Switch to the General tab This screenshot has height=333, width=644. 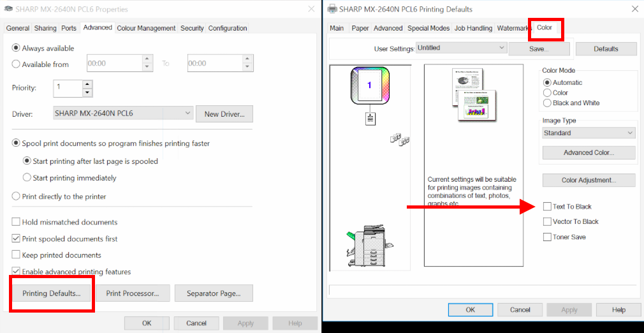pos(18,28)
